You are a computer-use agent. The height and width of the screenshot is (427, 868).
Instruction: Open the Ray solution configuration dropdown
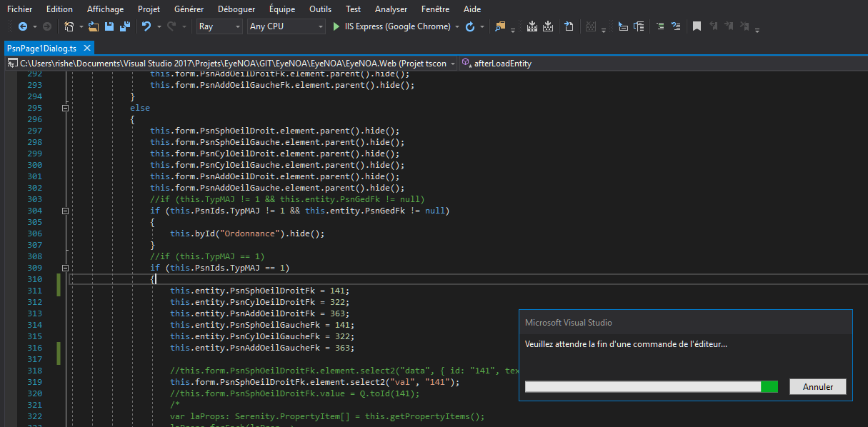click(x=219, y=26)
